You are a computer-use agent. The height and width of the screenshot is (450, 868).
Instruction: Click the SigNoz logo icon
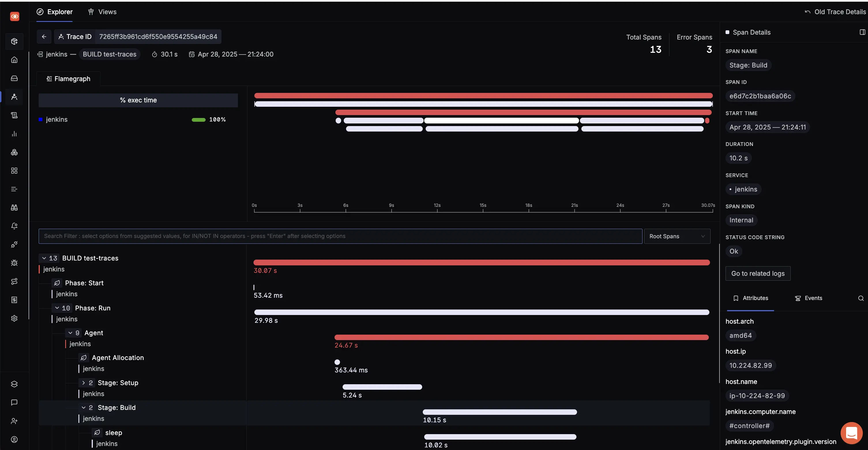pyautogui.click(x=14, y=16)
